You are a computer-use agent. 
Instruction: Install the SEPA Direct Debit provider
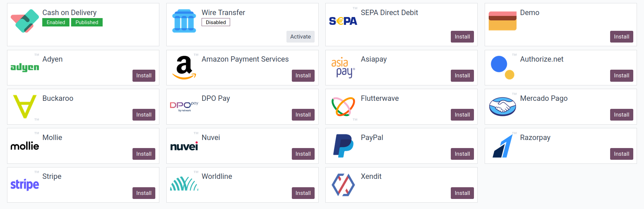click(x=462, y=37)
